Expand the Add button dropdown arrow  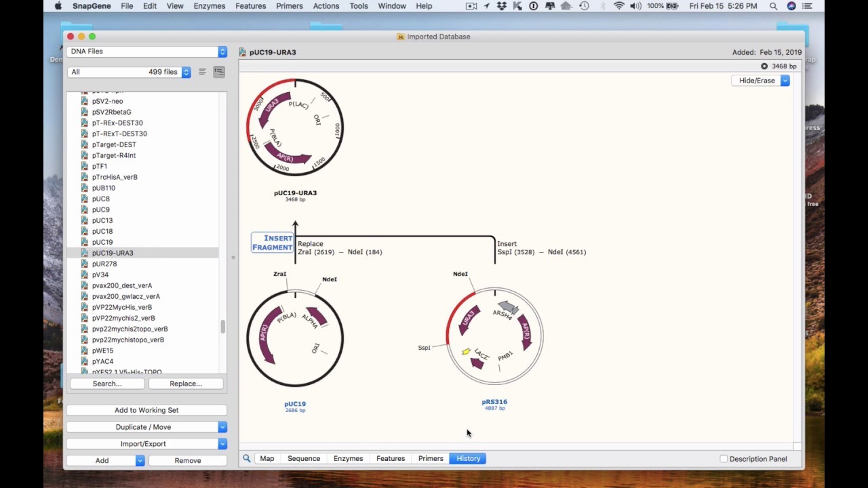(x=140, y=461)
